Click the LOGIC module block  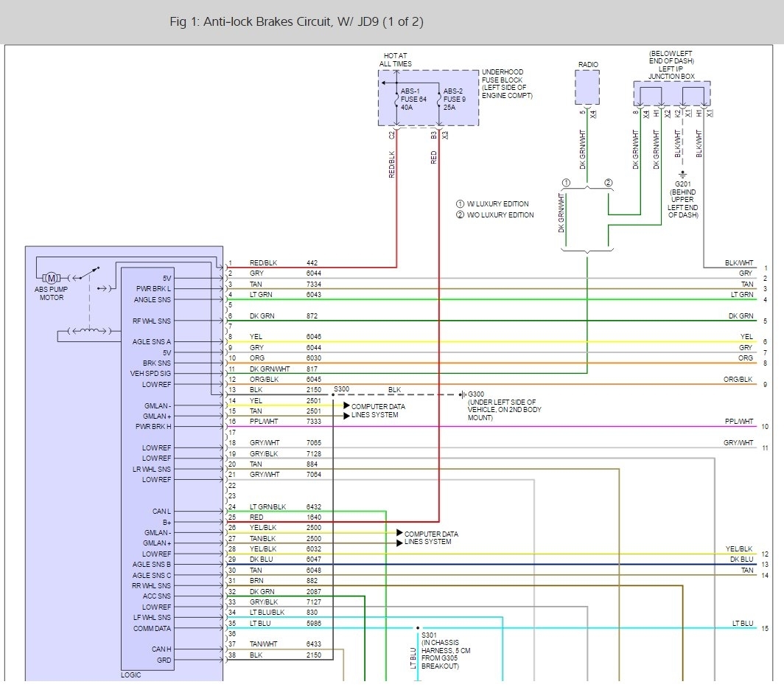point(147,469)
